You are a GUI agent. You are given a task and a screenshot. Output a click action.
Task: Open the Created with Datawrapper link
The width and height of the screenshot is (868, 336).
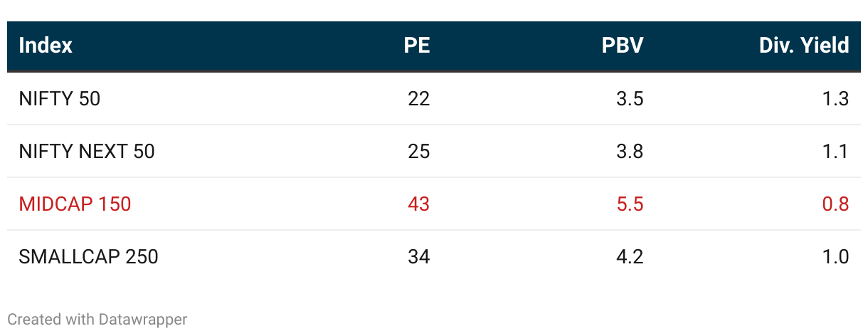(x=97, y=320)
